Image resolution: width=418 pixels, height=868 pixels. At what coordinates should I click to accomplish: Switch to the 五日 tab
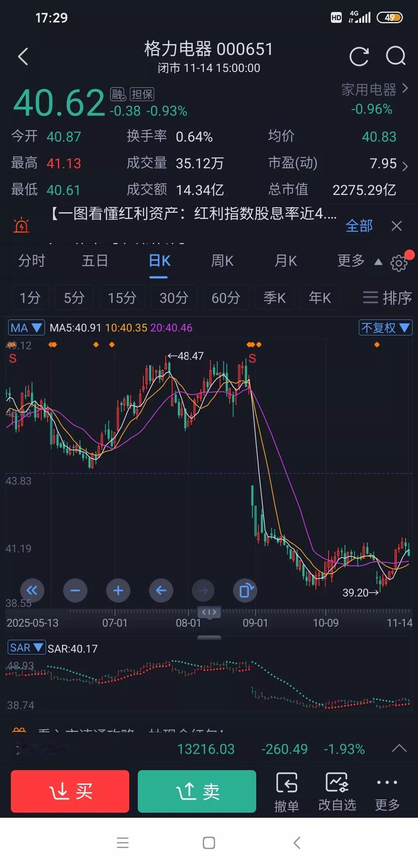95,261
